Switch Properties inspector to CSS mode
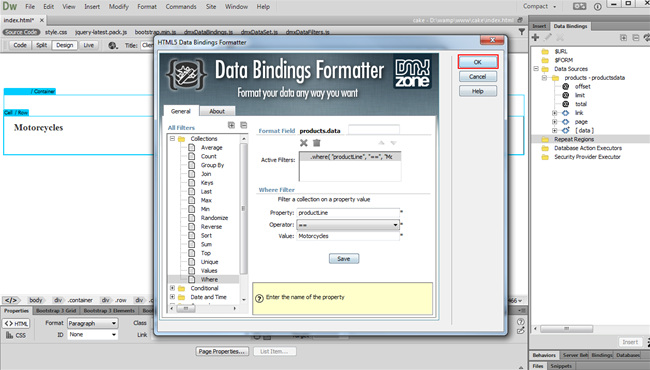The width and height of the screenshot is (650, 370). (16, 335)
